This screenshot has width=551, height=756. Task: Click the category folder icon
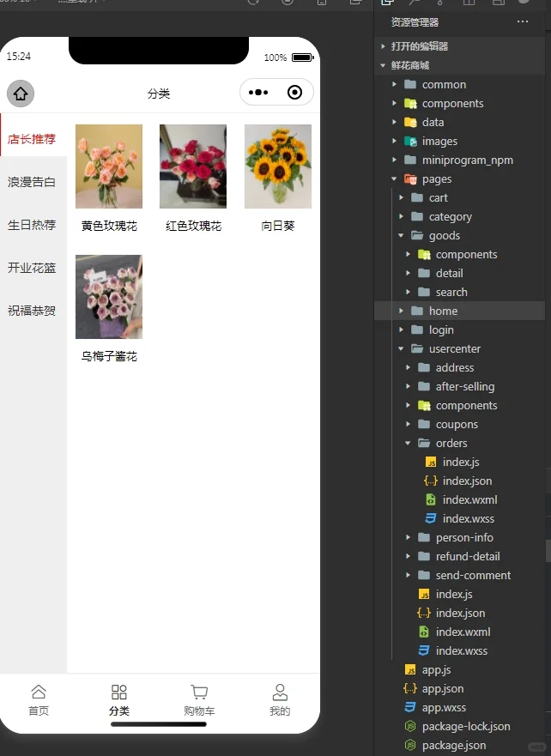(417, 216)
